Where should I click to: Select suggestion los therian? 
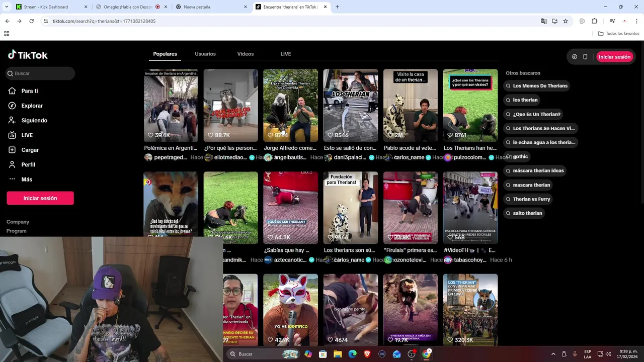[x=522, y=100]
